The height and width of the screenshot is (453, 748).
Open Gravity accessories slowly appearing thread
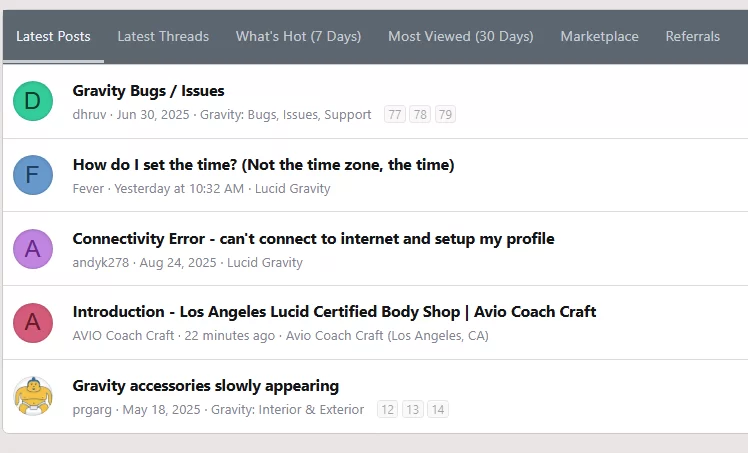click(206, 386)
